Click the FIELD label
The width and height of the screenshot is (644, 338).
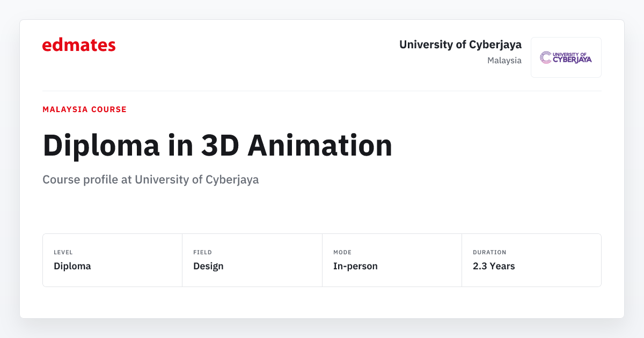click(203, 252)
